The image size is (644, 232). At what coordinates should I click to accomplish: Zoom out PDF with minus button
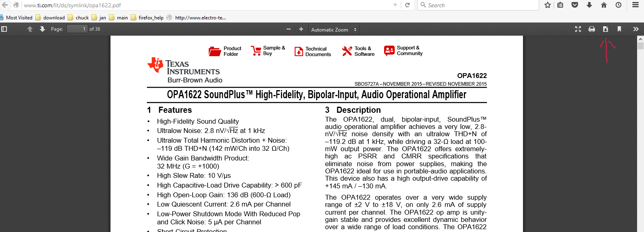(x=289, y=29)
